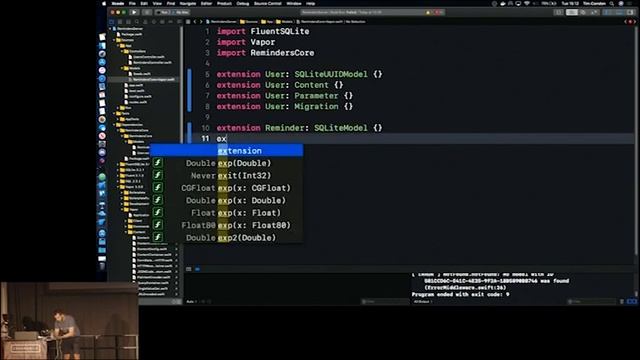Image resolution: width=640 pixels, height=360 pixels.
Task: Click the function icon beside the exit(Int32) suggestion
Action: [x=158, y=175]
